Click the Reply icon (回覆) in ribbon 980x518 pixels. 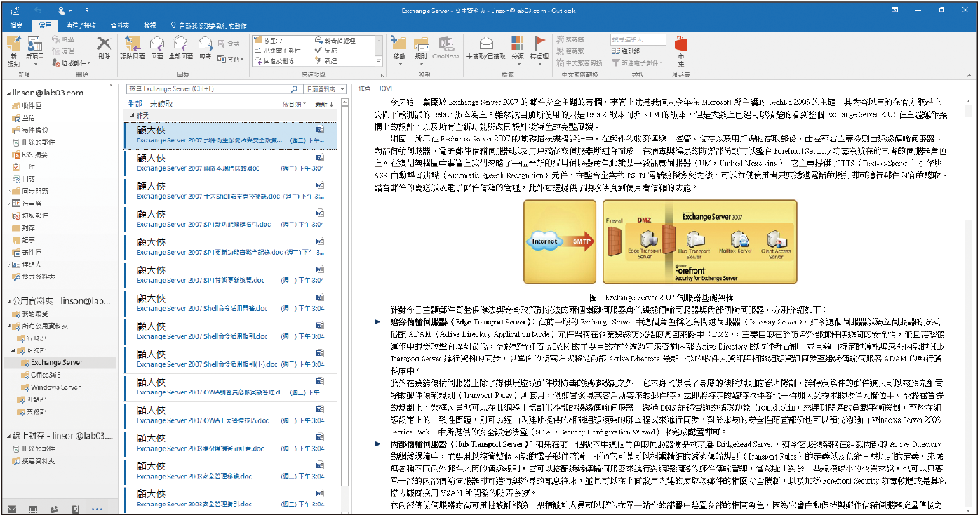[157, 45]
